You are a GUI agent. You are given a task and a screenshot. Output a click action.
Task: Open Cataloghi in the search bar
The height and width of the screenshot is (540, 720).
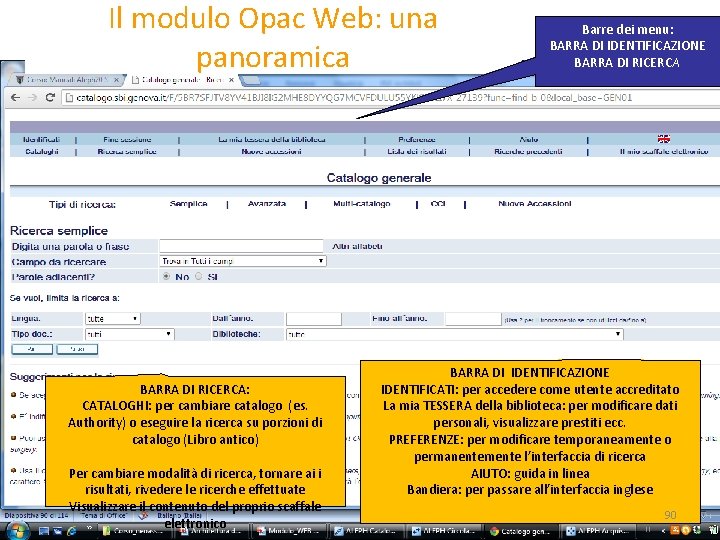pos(42,151)
